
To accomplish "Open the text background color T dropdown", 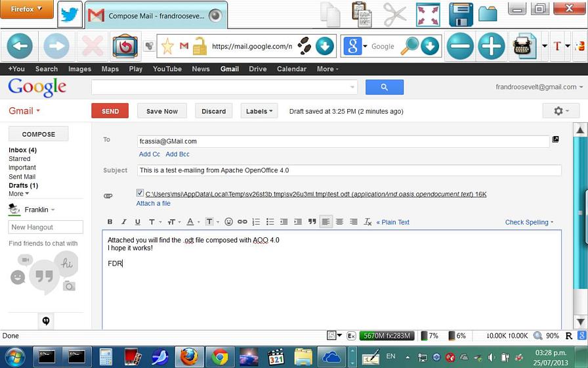I will click(212, 222).
